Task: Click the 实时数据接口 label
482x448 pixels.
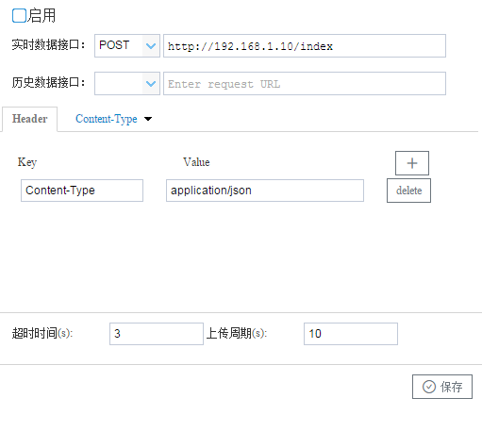Action: click(x=48, y=45)
